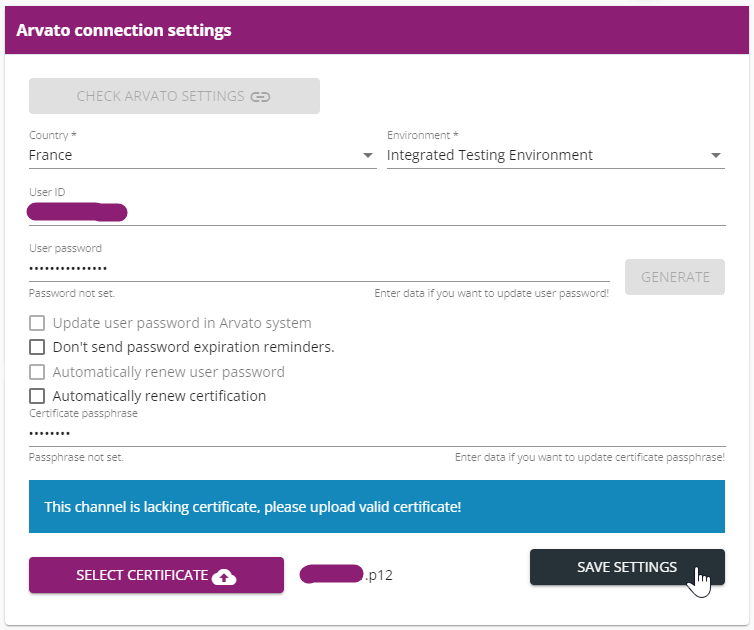
Task: Click the Certificate passphrase field
Action: tap(377, 434)
